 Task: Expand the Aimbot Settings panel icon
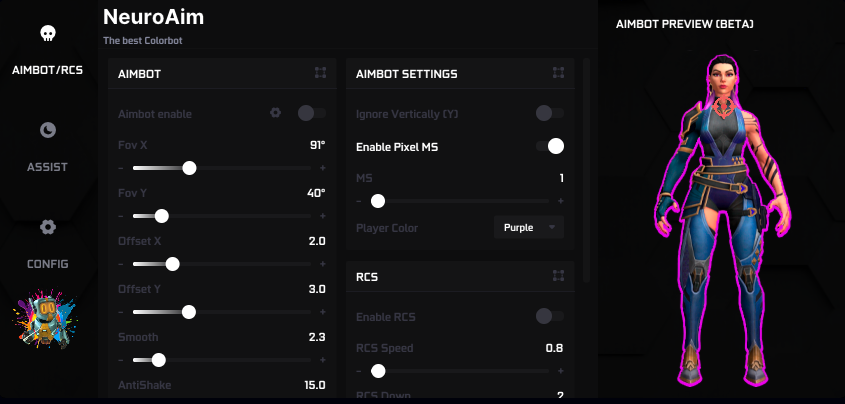point(558,73)
